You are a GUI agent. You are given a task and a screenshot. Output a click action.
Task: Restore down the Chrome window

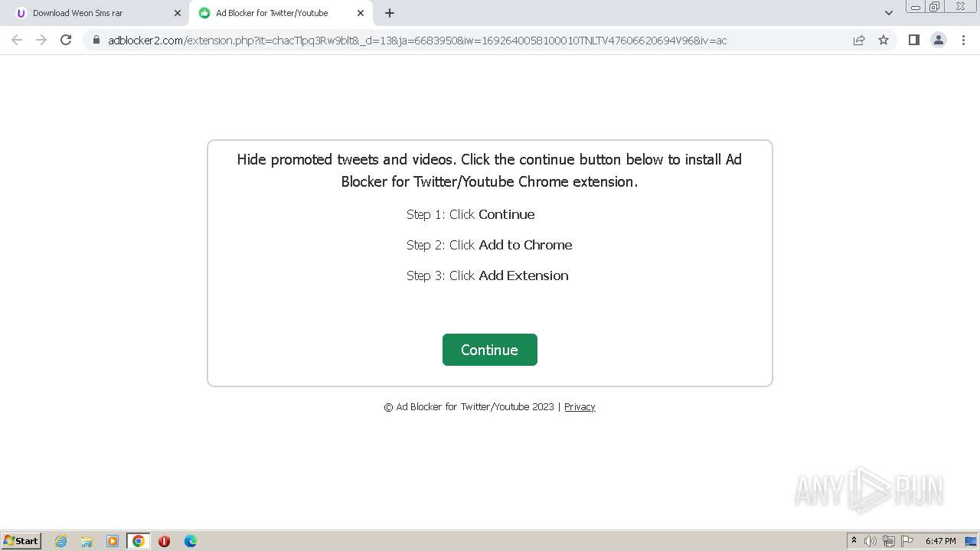[x=935, y=7]
